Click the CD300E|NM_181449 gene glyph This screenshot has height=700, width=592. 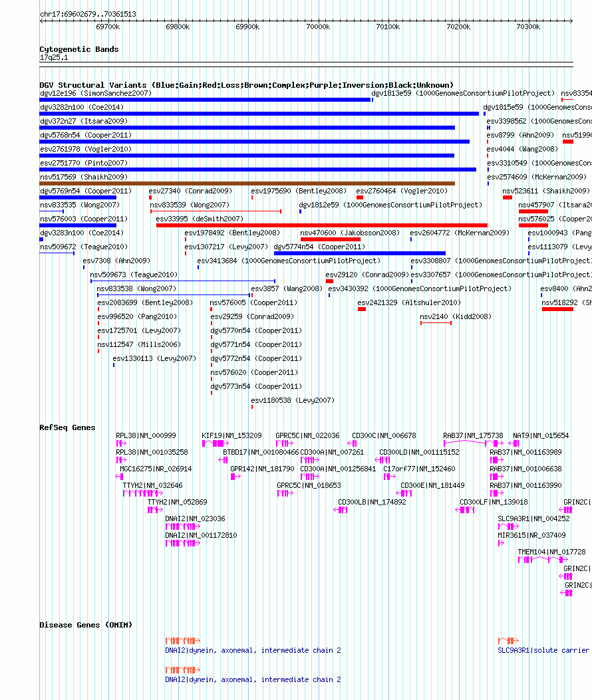click(404, 493)
